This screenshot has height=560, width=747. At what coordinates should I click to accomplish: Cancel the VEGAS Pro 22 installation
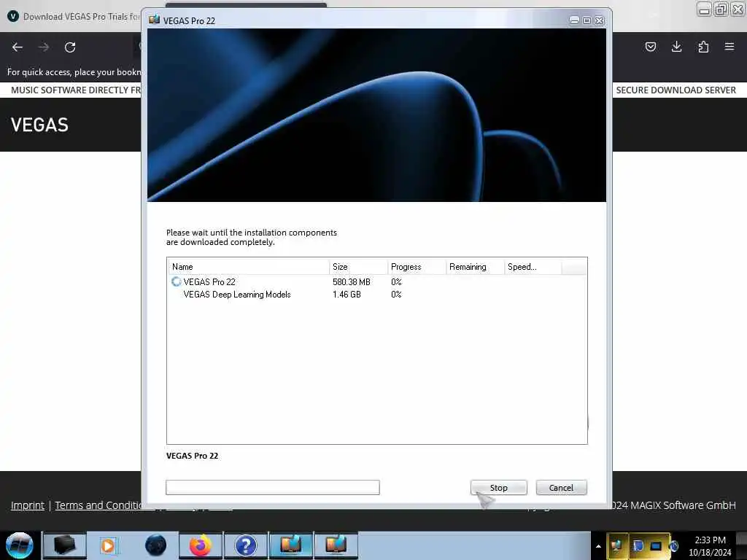click(561, 488)
